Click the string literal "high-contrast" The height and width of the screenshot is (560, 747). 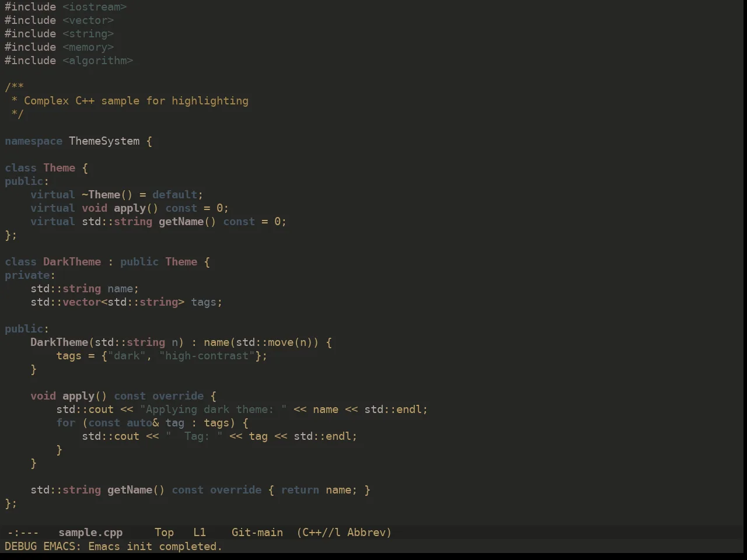point(207,356)
